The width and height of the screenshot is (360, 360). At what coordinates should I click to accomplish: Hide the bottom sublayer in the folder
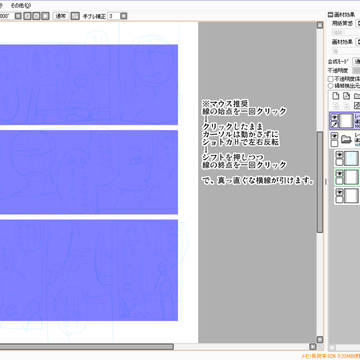(x=339, y=192)
